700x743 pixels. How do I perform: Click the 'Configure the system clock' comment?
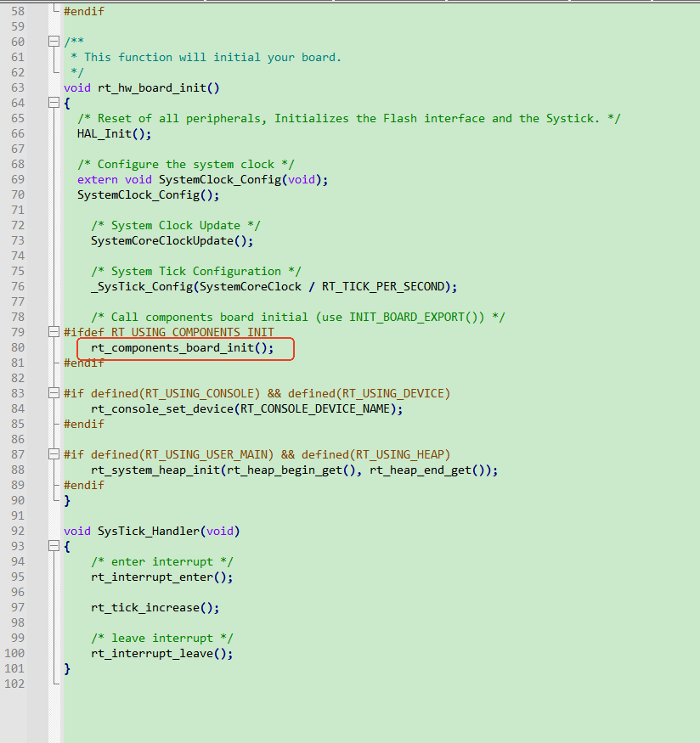coord(186,165)
